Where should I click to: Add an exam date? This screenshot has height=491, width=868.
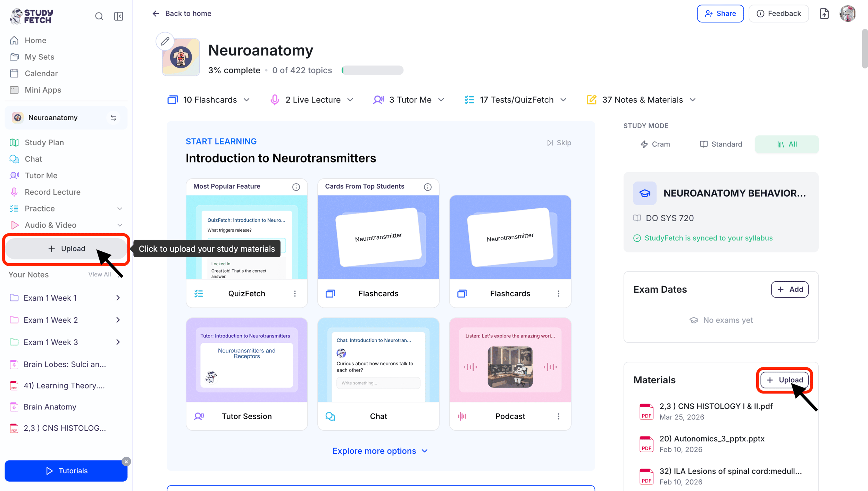[790, 290]
